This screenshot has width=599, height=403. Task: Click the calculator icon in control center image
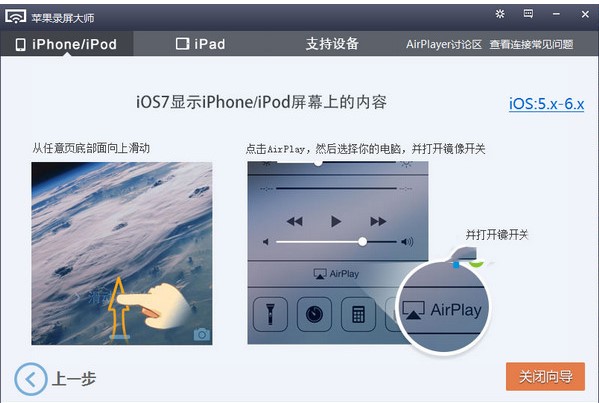click(358, 314)
